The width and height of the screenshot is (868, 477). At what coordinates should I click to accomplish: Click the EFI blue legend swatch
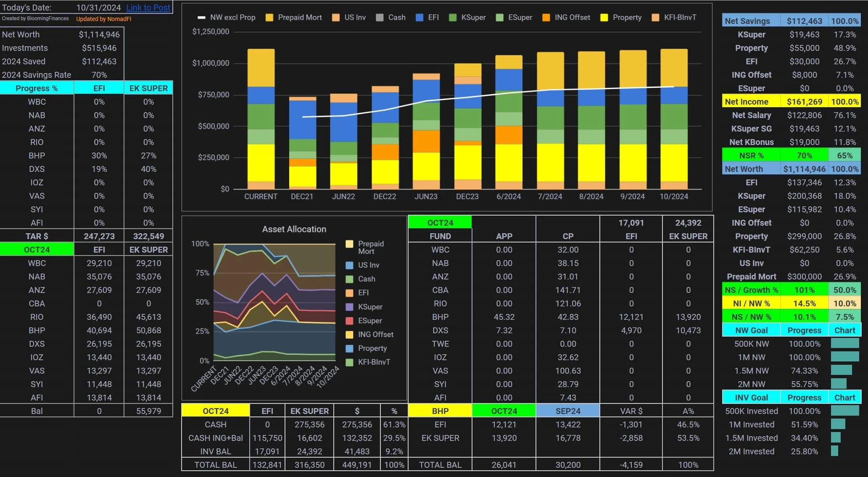(419, 18)
